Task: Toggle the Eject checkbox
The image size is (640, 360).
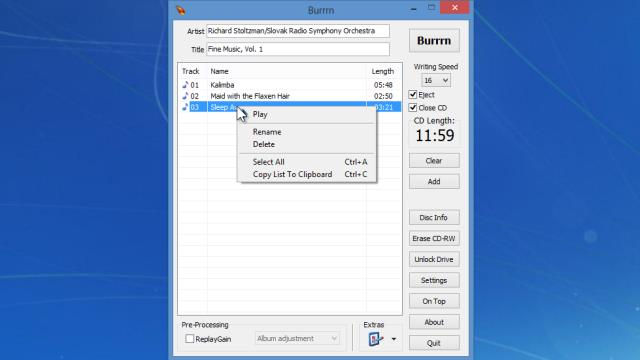Action: pyautogui.click(x=413, y=95)
